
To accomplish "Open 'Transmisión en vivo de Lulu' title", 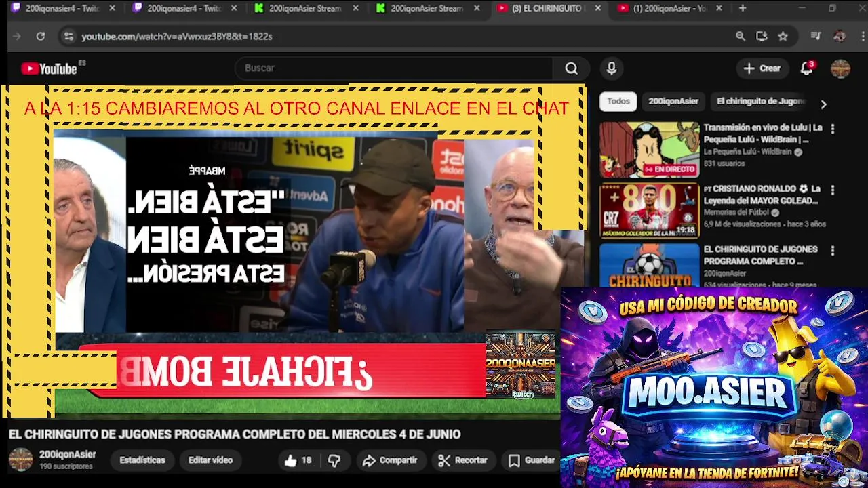I will click(x=763, y=134).
